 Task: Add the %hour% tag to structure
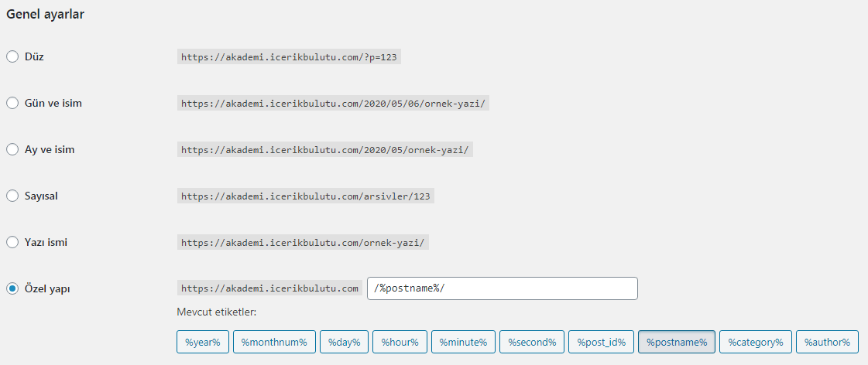400,342
